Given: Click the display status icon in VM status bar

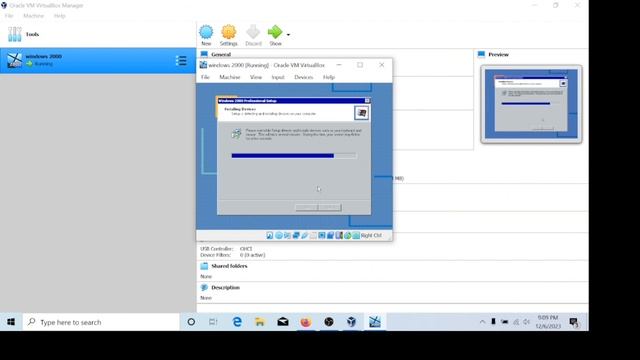Looking at the screenshot, I should pyautogui.click(x=322, y=236).
